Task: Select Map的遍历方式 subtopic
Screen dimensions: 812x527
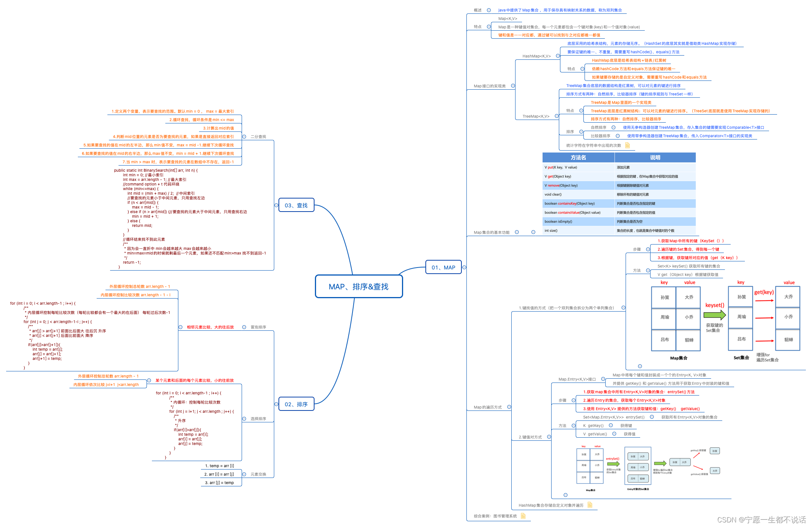Action: tap(488, 407)
